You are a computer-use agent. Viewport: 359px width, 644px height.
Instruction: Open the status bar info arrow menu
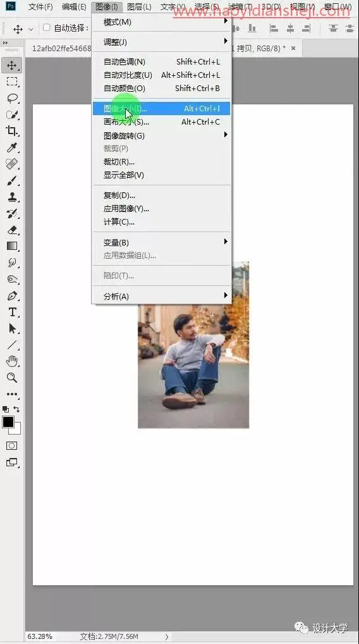167,636
